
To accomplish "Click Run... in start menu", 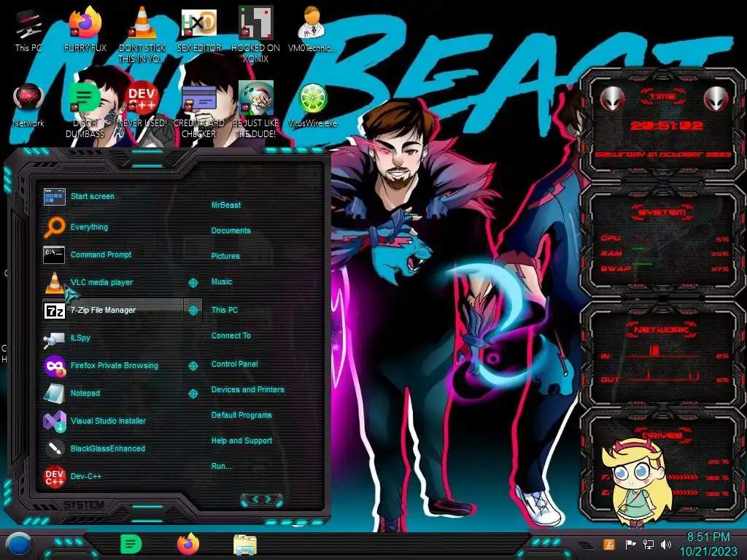I will click(x=222, y=466).
